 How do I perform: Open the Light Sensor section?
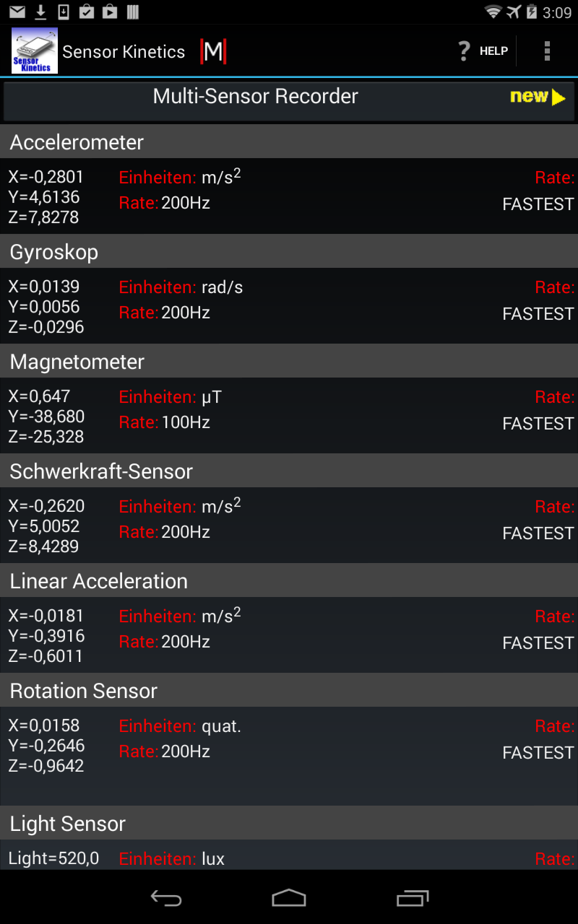(x=67, y=824)
